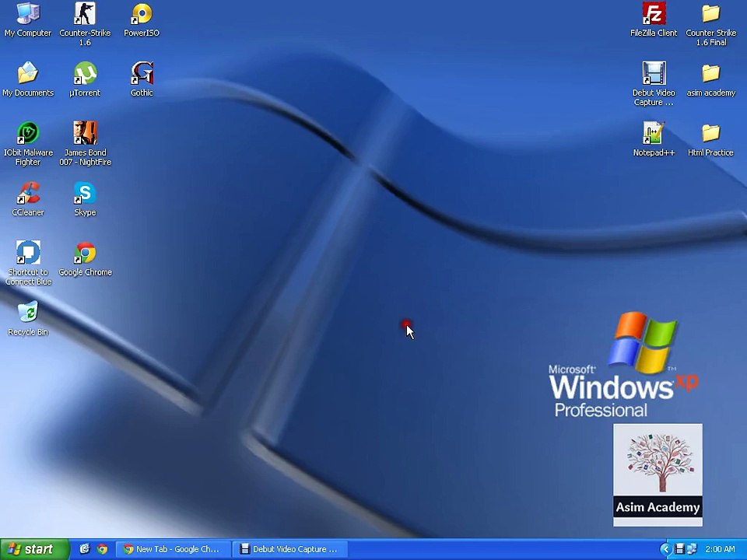Open the Start menu

(35, 549)
